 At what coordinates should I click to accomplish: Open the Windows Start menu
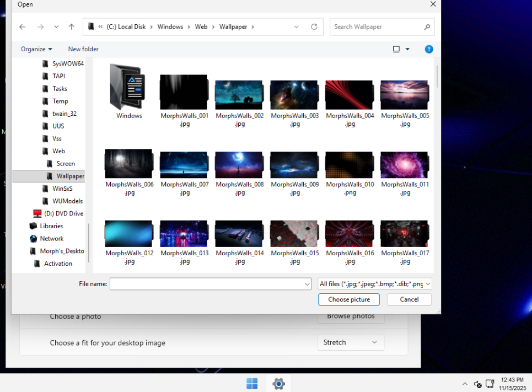252,384
